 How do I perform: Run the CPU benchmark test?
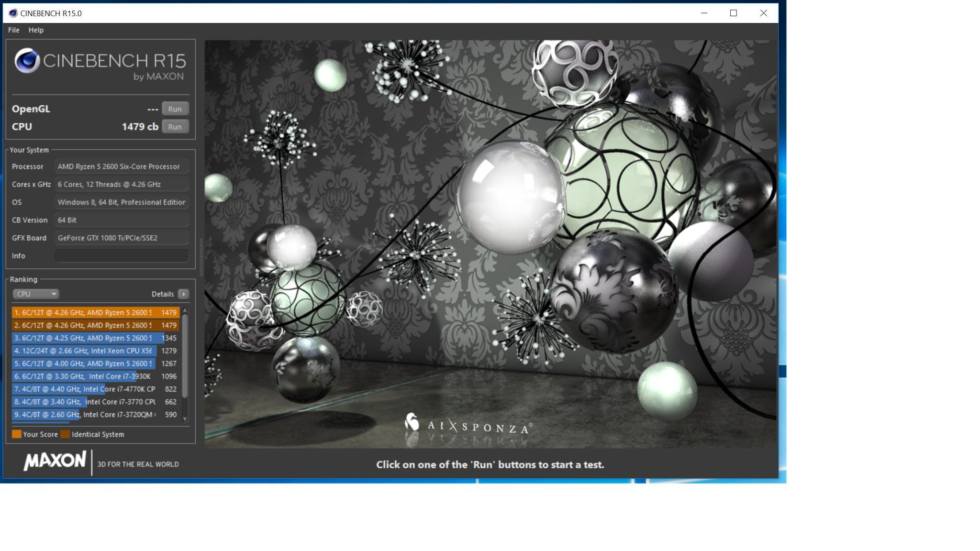tap(175, 127)
